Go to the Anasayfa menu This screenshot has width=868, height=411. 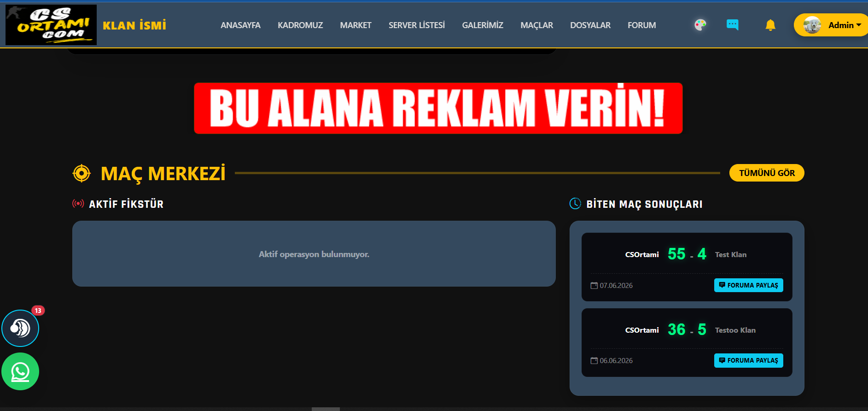pyautogui.click(x=240, y=25)
